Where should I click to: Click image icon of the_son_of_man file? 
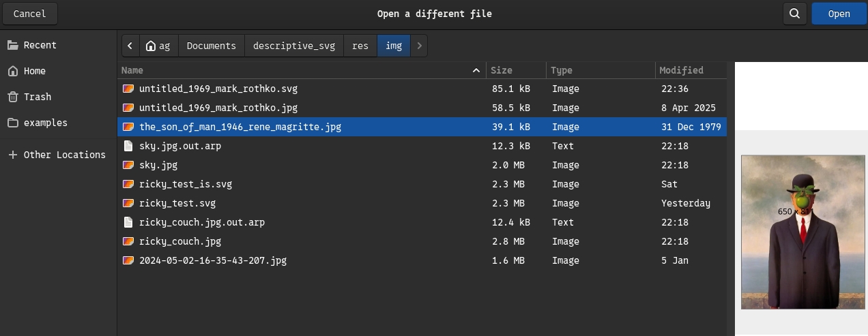click(x=128, y=127)
